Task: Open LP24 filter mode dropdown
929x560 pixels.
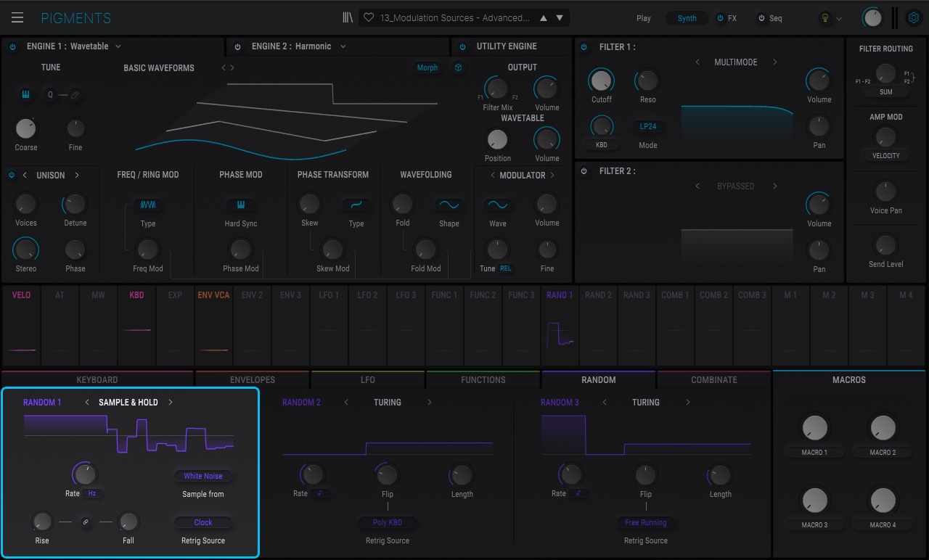Action: [x=648, y=126]
